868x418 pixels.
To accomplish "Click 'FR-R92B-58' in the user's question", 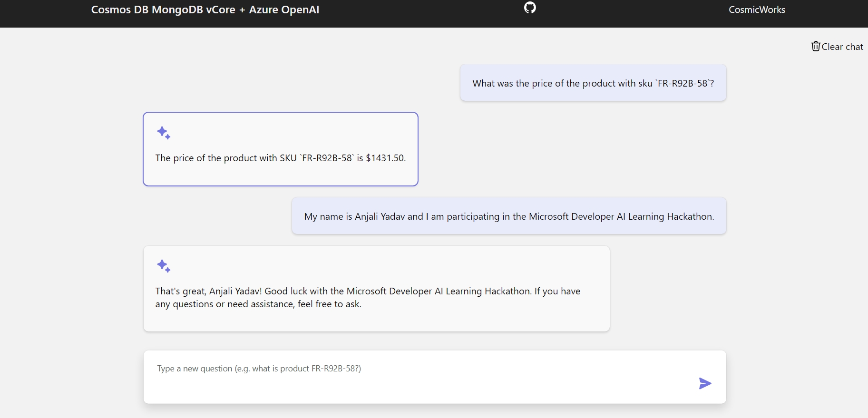I will click(x=683, y=83).
